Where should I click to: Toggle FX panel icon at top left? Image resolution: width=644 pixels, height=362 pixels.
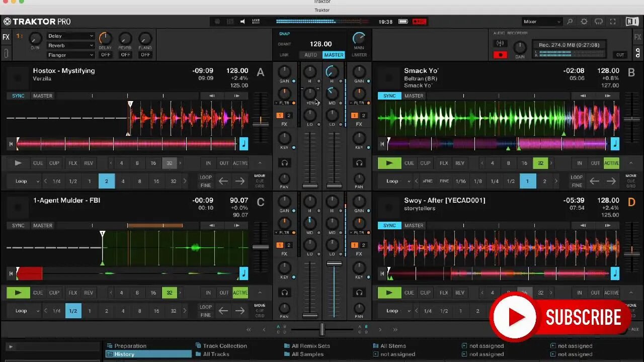[6, 37]
